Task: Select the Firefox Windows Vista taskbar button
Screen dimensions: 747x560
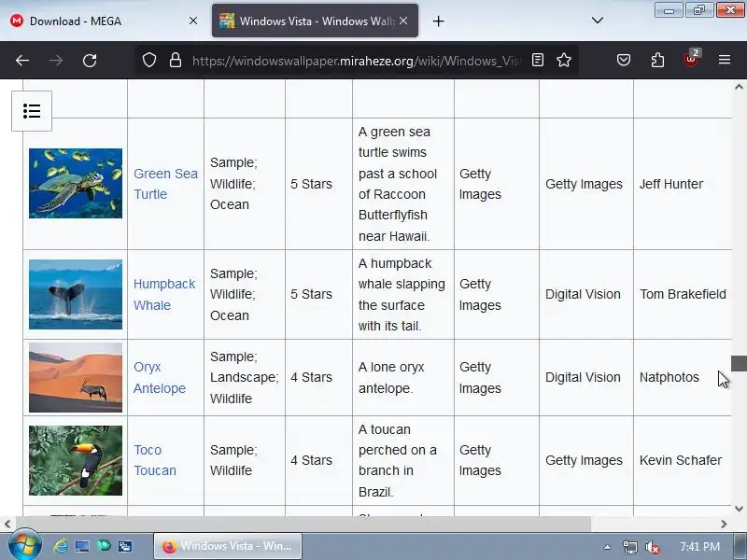Action: pyautogui.click(x=228, y=546)
